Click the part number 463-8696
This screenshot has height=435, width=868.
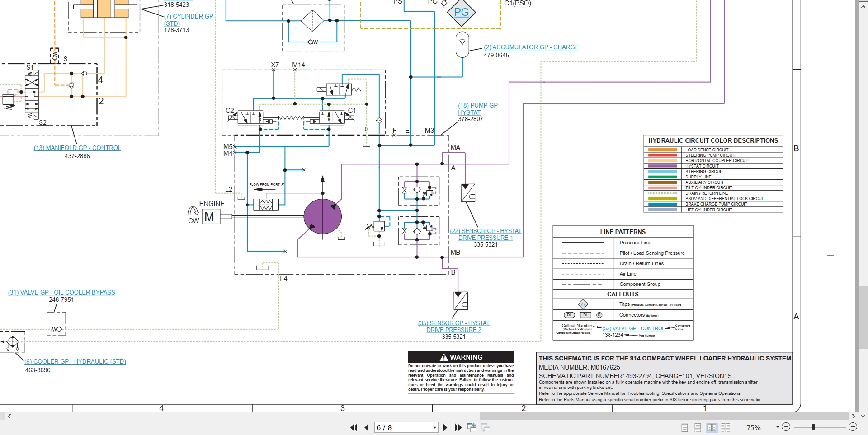38,370
